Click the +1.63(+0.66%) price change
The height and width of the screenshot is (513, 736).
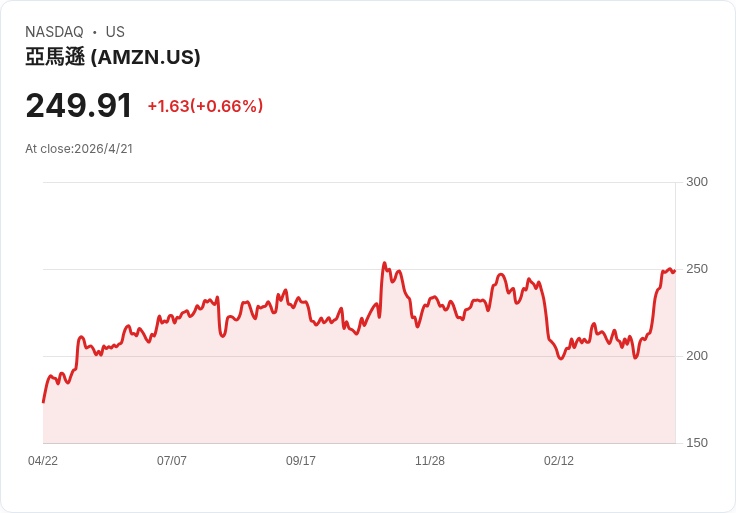[x=205, y=106]
